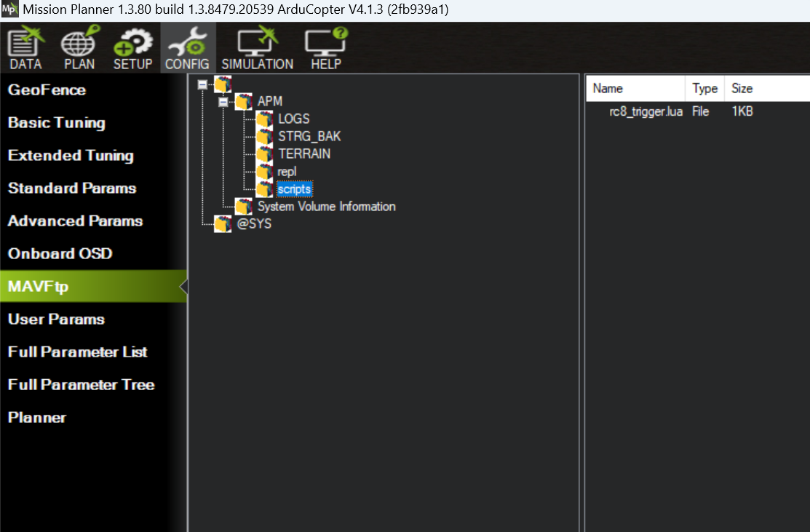The image size is (810, 532).
Task: Open Onboard OSD settings
Action: tap(93, 253)
